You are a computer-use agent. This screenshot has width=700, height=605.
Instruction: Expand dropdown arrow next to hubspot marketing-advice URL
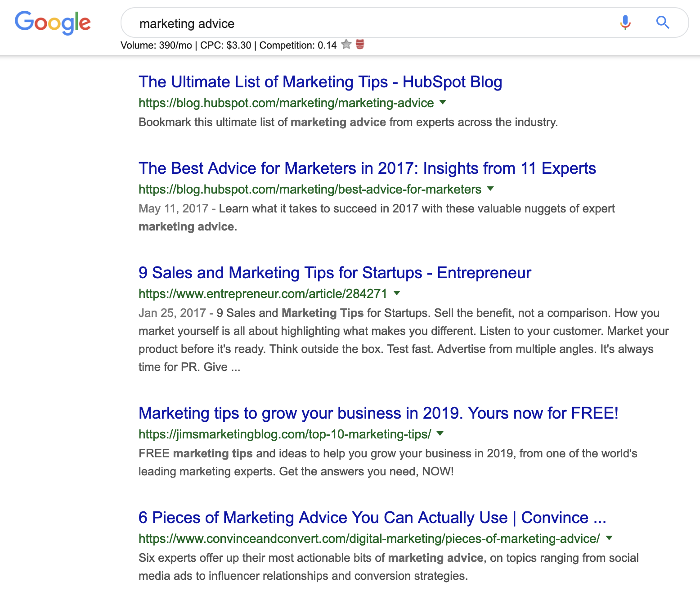coord(443,102)
